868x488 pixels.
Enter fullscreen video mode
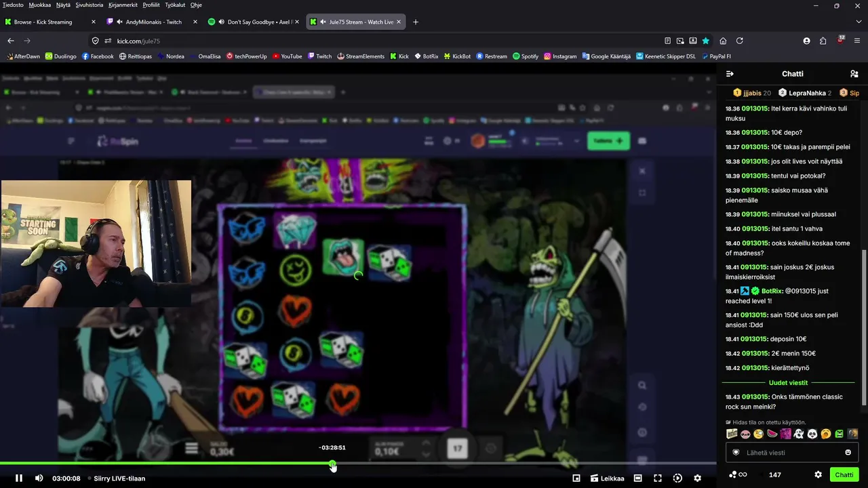pyautogui.click(x=658, y=478)
